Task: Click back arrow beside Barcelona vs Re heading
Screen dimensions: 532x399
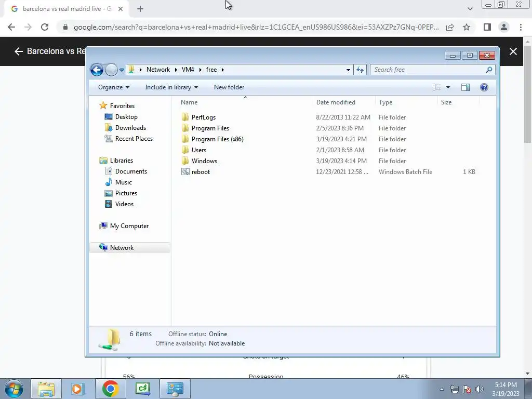Action: click(18, 51)
